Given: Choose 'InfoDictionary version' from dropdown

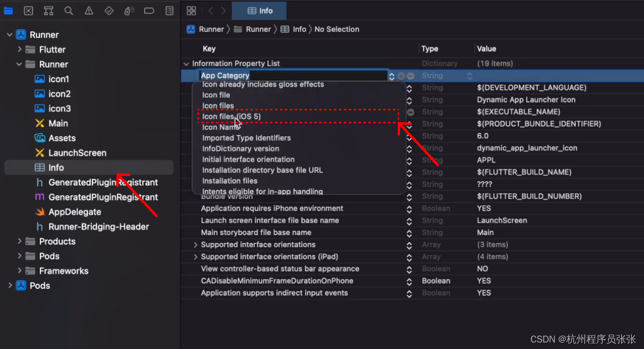Looking at the screenshot, I should pyautogui.click(x=240, y=149).
